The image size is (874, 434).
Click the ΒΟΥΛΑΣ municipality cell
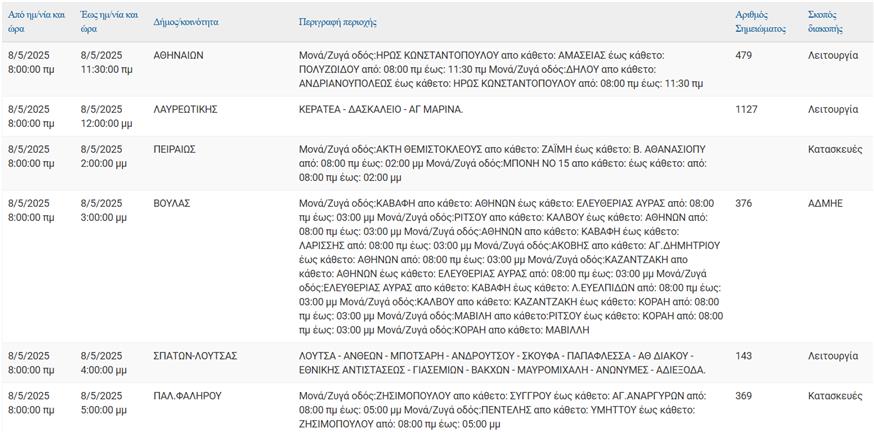[171, 203]
